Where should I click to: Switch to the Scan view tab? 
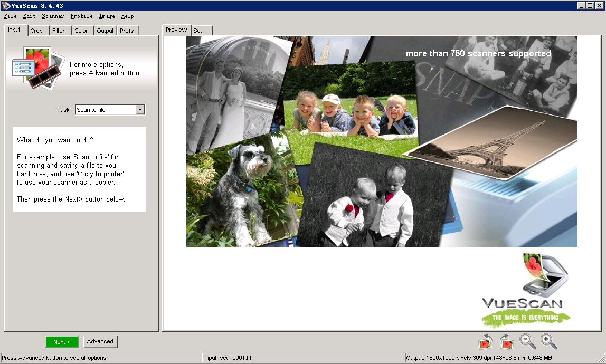(x=200, y=31)
